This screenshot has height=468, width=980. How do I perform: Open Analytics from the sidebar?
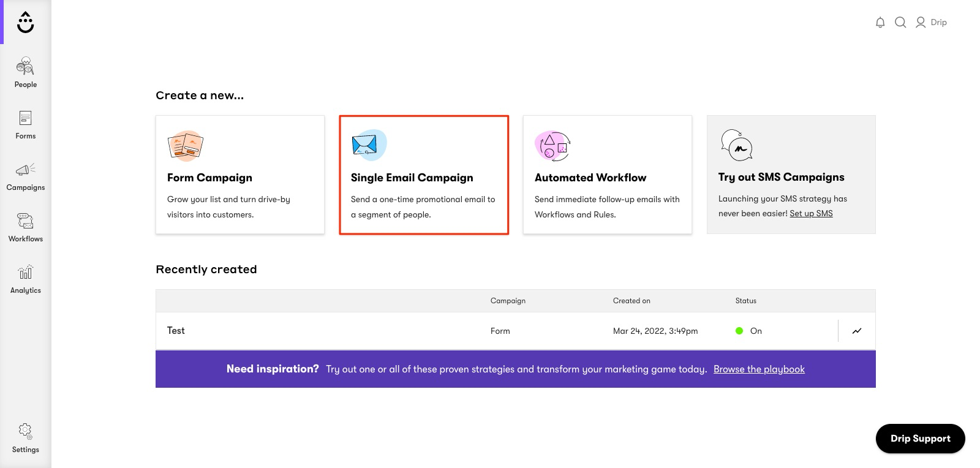click(26, 279)
